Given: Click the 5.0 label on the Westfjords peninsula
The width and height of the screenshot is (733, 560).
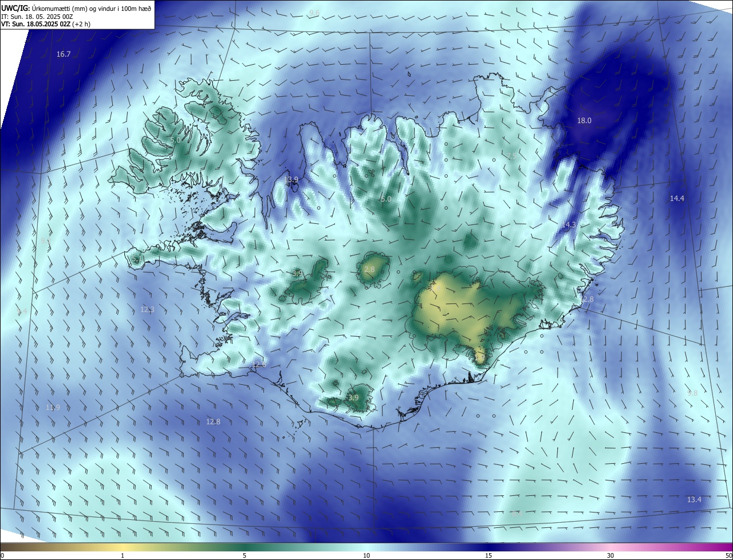Looking at the screenshot, I should (175, 140).
